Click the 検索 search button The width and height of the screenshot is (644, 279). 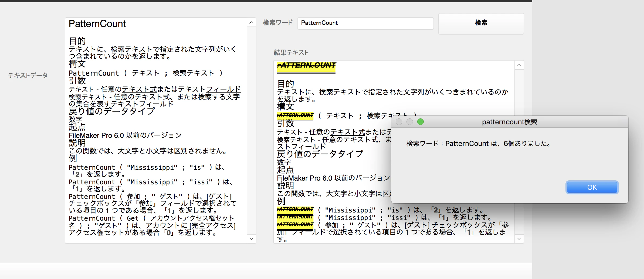[481, 23]
